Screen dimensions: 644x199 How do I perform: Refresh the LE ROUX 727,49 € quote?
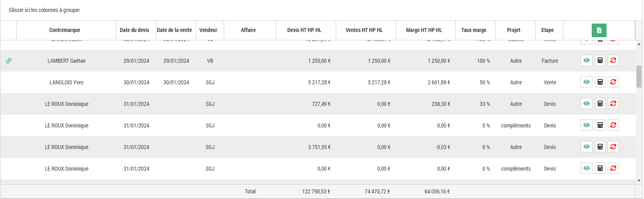pos(613,104)
